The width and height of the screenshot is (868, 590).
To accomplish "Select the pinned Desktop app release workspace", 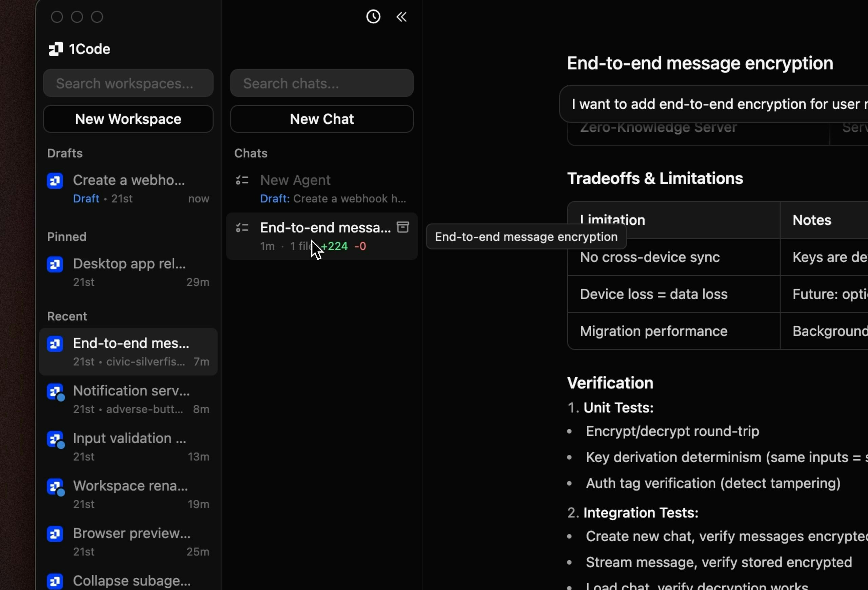I will (x=129, y=272).
